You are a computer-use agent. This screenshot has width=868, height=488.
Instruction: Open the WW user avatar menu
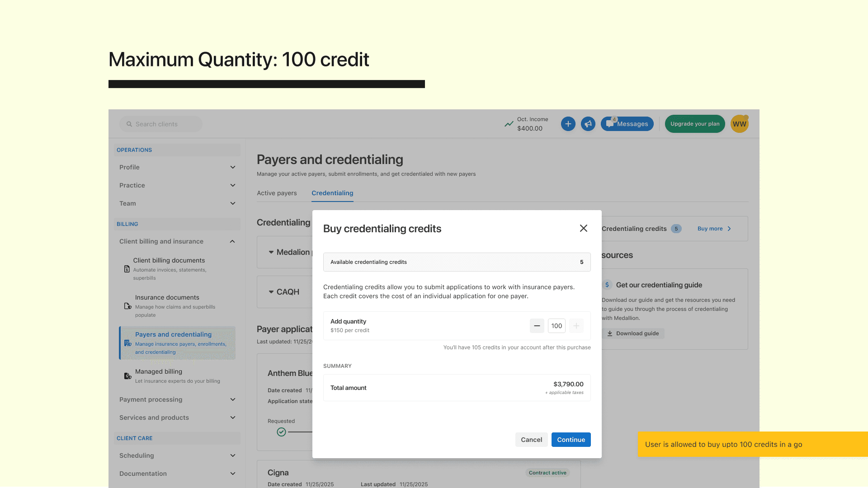(x=740, y=124)
